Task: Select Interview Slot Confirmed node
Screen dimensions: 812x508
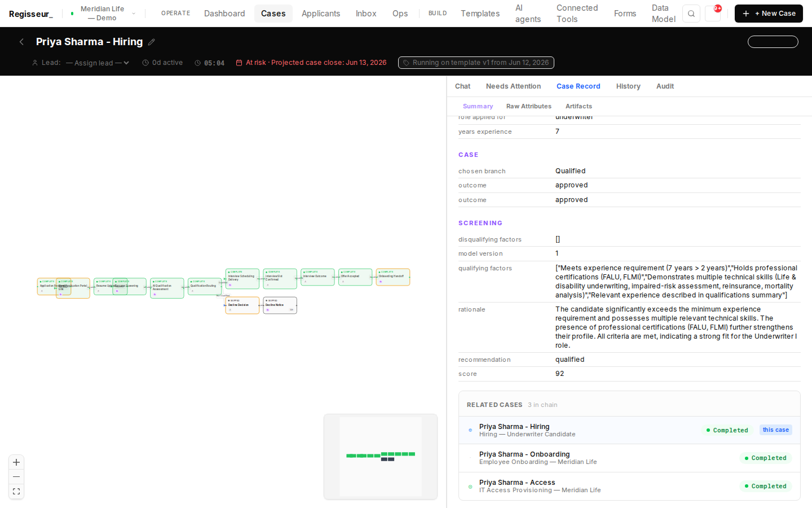Action: point(280,279)
